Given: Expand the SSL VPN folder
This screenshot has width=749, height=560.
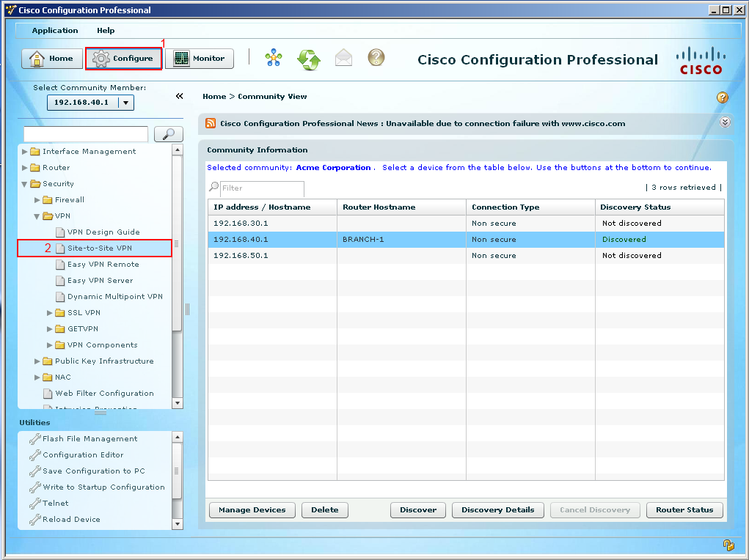Looking at the screenshot, I should point(50,313).
